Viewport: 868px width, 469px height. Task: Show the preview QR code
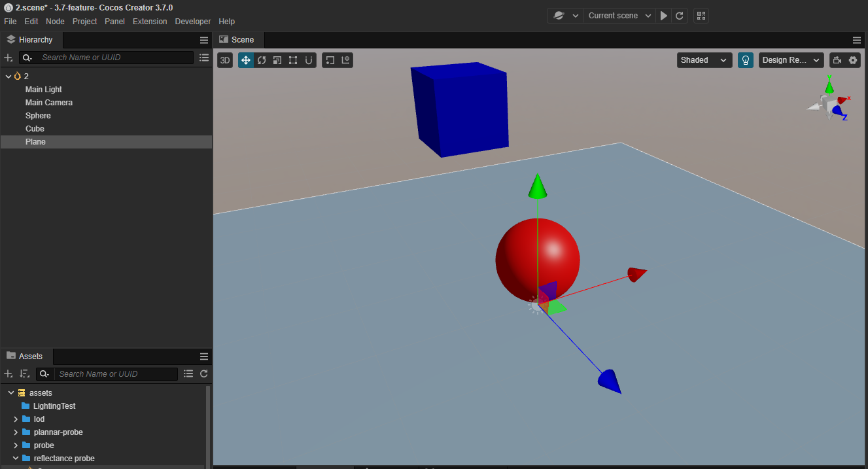(x=701, y=16)
